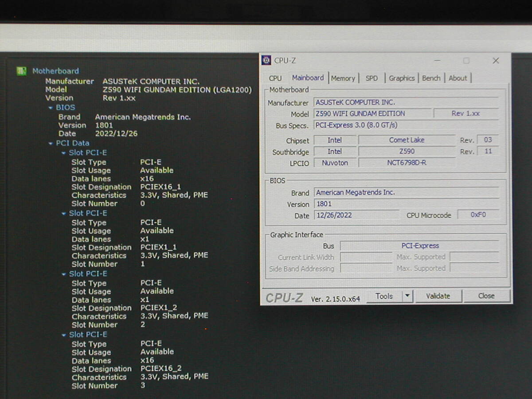This screenshot has width=532, height=399.
Task: Open the Tools dropdown arrow
Action: (x=407, y=296)
